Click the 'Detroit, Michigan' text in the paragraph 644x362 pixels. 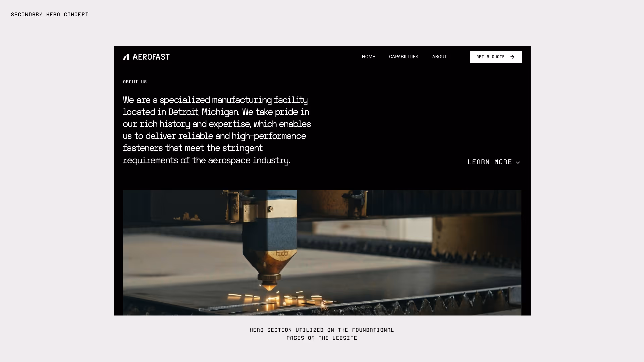click(x=204, y=112)
